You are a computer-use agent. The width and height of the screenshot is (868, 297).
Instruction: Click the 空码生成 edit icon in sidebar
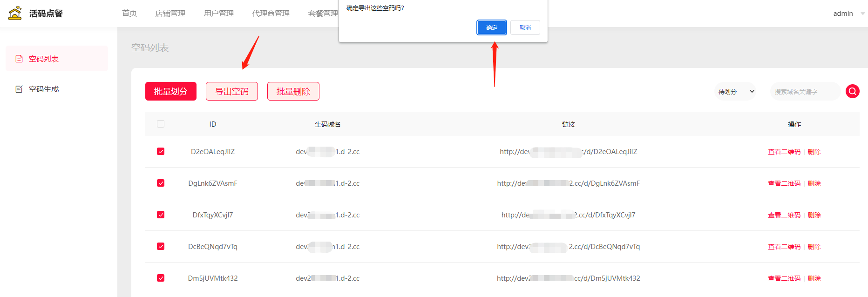pos(19,89)
